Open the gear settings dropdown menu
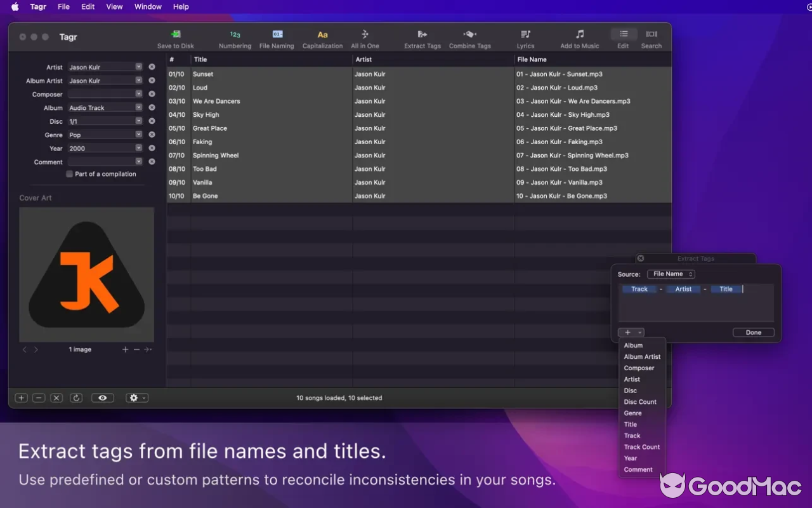This screenshot has width=812, height=508. tap(136, 398)
